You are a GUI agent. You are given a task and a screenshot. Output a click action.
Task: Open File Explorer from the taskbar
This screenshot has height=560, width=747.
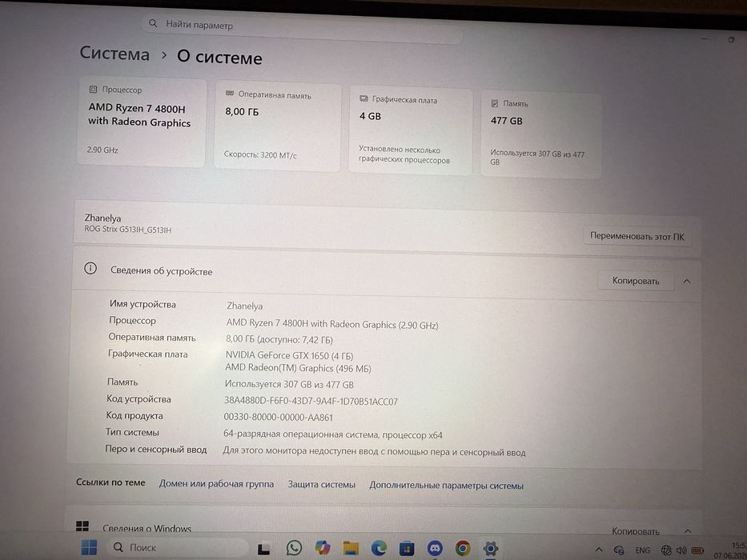click(351, 548)
